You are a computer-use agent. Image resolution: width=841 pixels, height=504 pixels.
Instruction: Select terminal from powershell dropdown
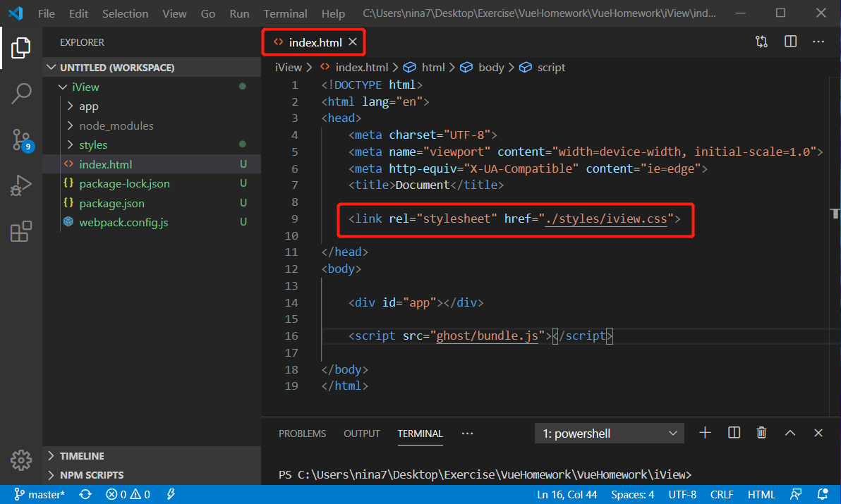coord(610,434)
